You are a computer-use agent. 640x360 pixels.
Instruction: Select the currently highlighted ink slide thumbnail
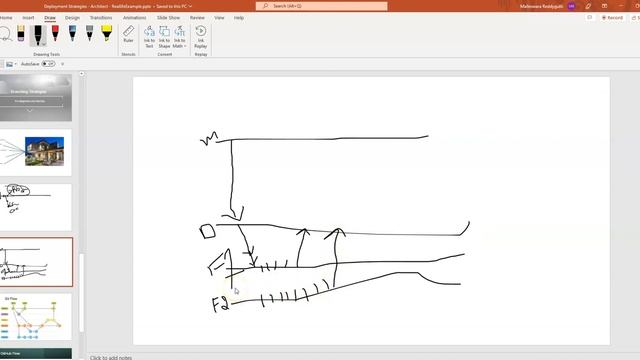coord(36,262)
